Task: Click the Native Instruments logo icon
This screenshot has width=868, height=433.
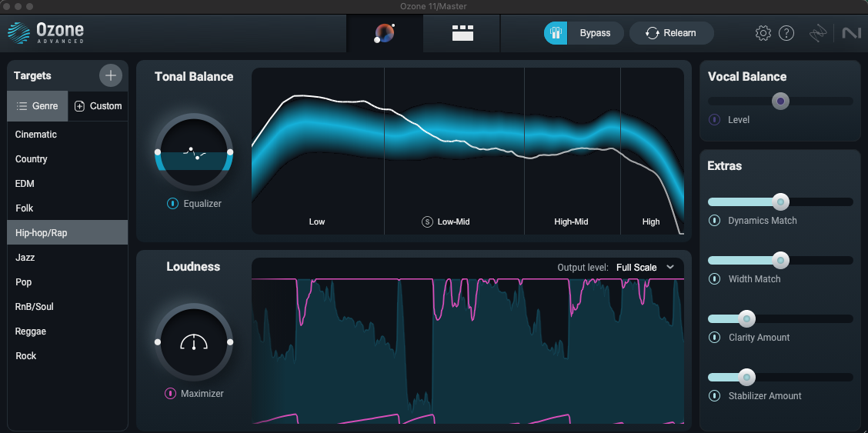Action: pos(851,33)
